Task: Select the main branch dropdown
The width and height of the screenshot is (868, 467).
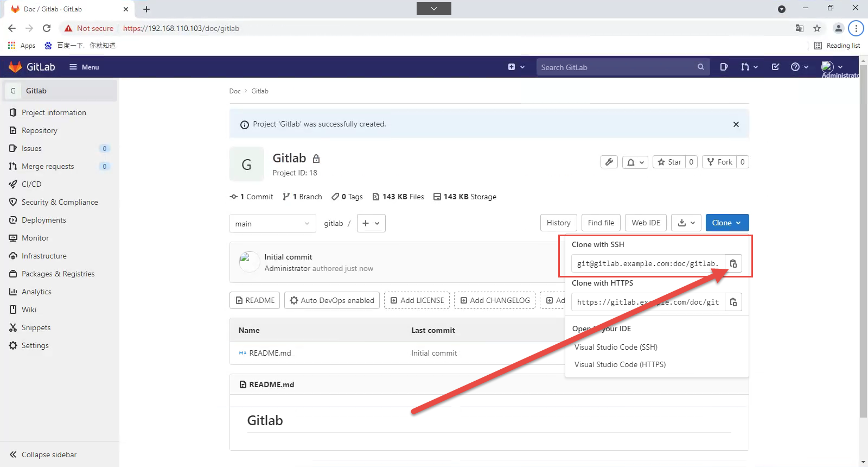Action: (x=273, y=224)
